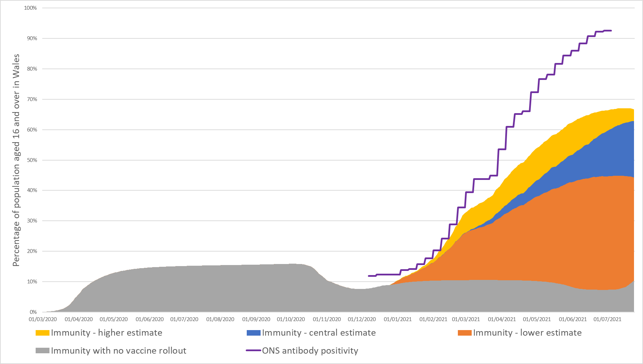Select the 'Immunity - central estimate' legend label
The width and height of the screenshot is (643, 364).
pos(319,333)
